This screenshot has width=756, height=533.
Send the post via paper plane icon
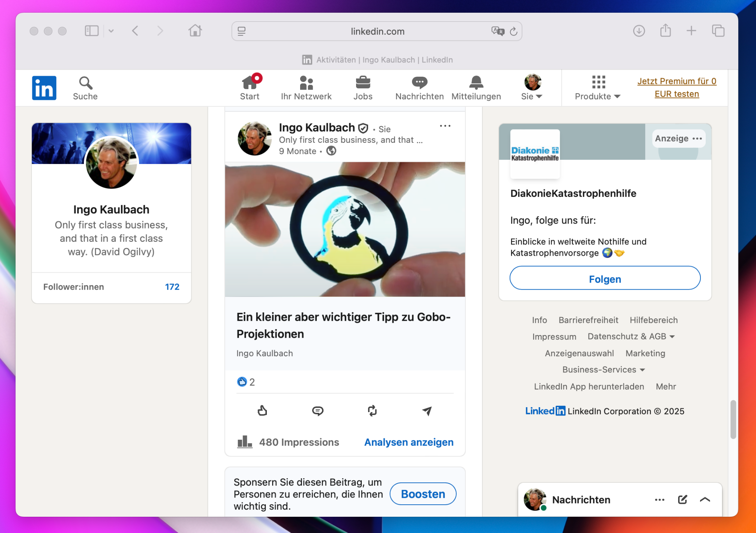click(427, 411)
